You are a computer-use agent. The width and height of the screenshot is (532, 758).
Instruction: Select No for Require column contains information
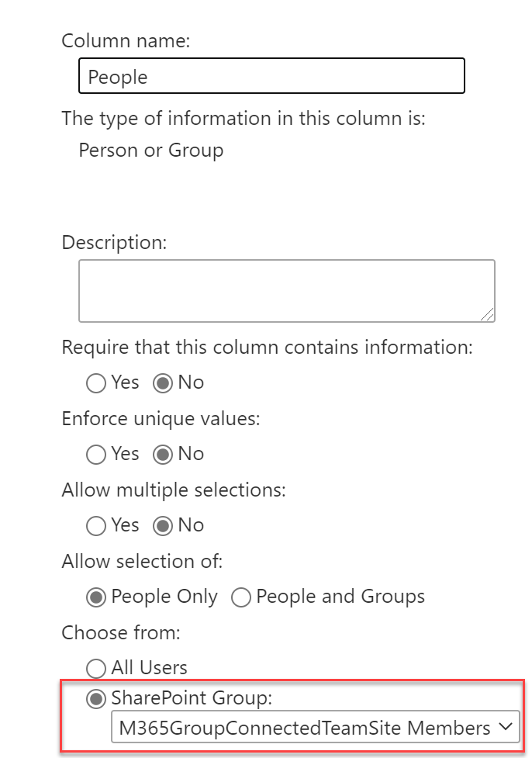(x=162, y=383)
